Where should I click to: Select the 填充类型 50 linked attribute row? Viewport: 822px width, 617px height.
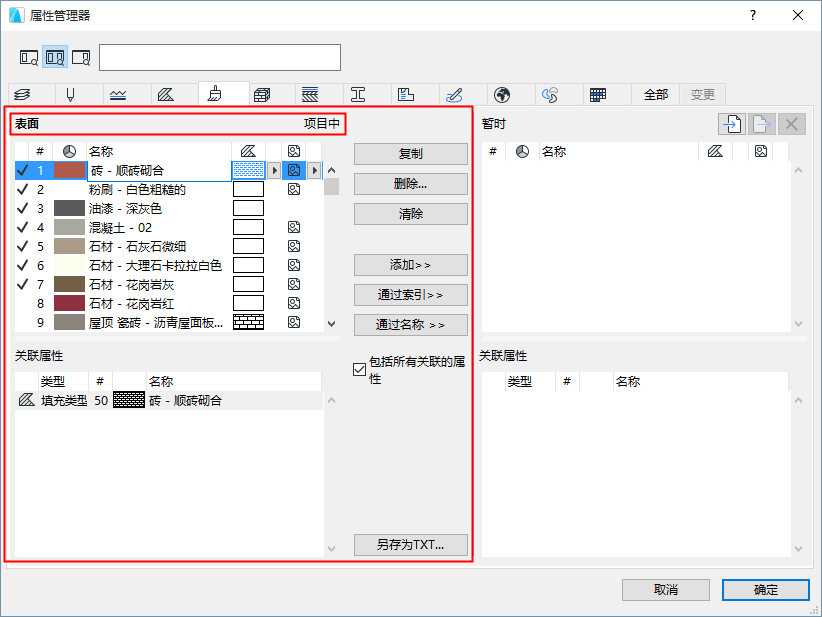(x=169, y=400)
